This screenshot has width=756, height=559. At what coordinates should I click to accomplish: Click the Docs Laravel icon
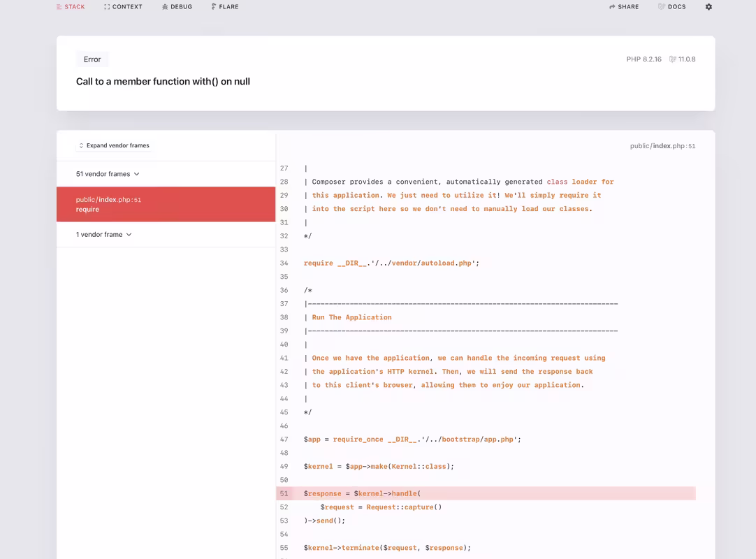point(662,7)
